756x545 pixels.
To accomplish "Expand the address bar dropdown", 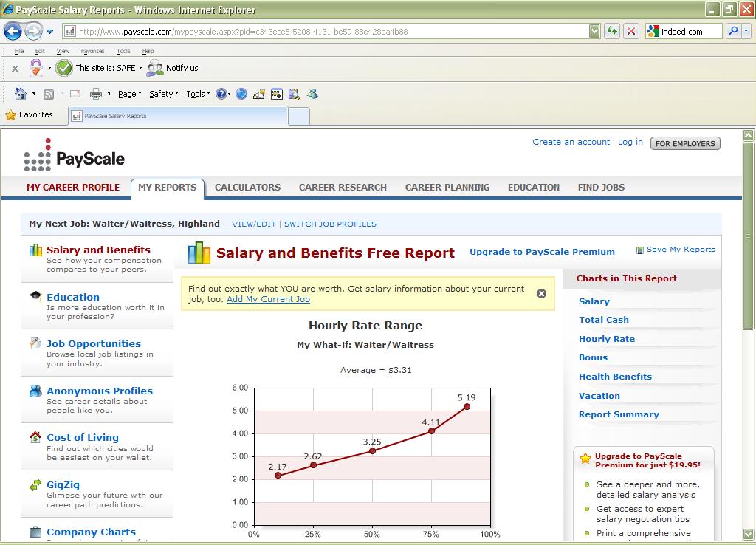I will pos(594,31).
